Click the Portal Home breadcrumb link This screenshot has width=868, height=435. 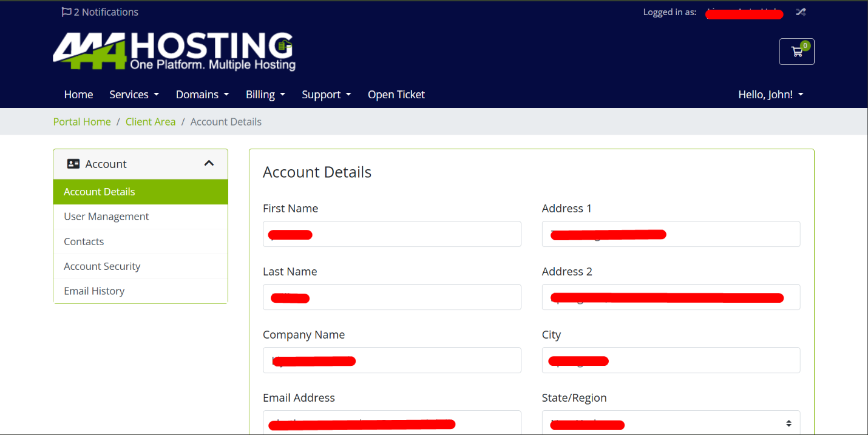point(82,122)
